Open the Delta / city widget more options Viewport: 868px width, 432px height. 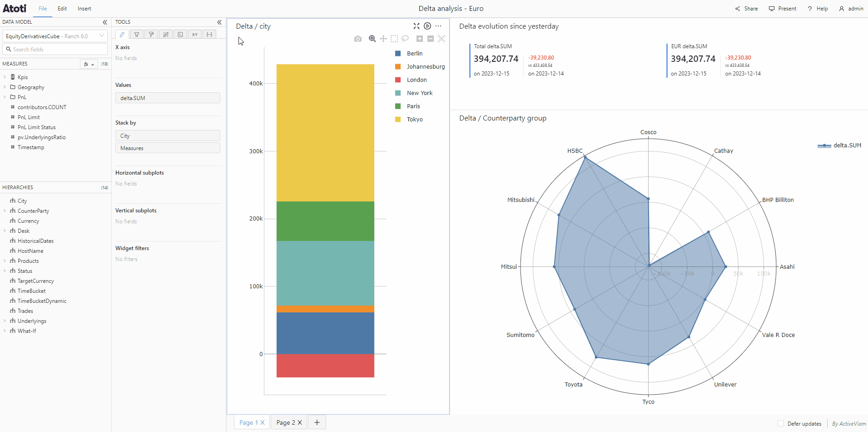coord(438,26)
